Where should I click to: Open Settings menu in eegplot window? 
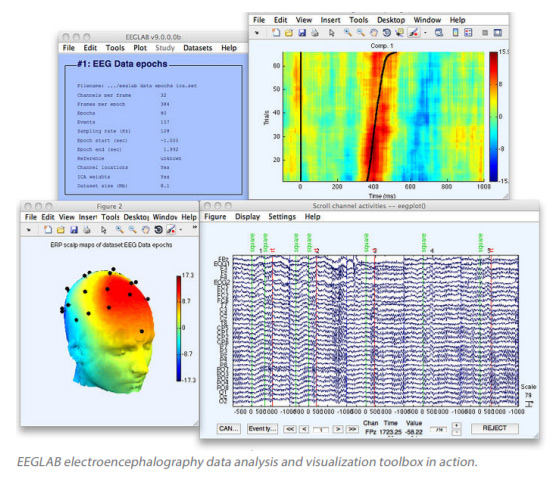[x=282, y=217]
